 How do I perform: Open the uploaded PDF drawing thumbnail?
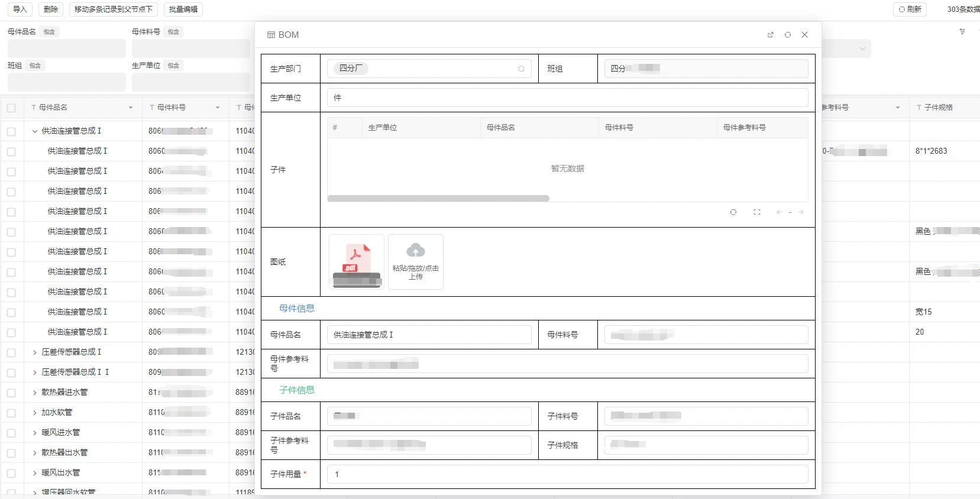coord(357,261)
